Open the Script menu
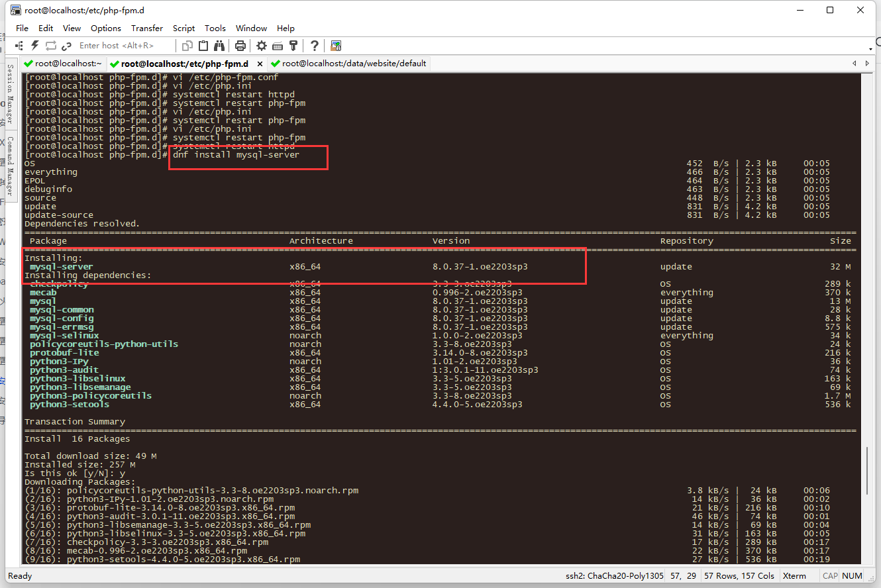Screen dimensions: 881x588 pyautogui.click(x=183, y=28)
